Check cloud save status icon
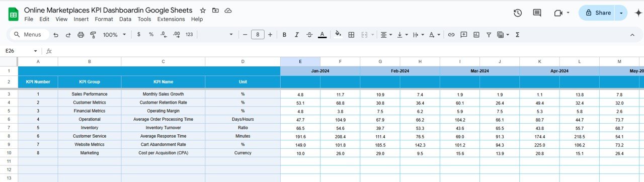644x182 pixels. click(228, 11)
